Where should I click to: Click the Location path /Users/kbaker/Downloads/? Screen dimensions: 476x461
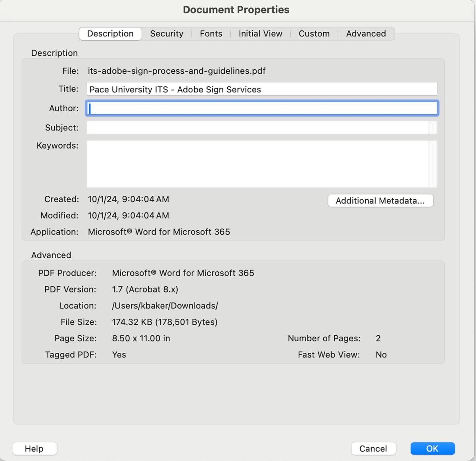click(165, 306)
